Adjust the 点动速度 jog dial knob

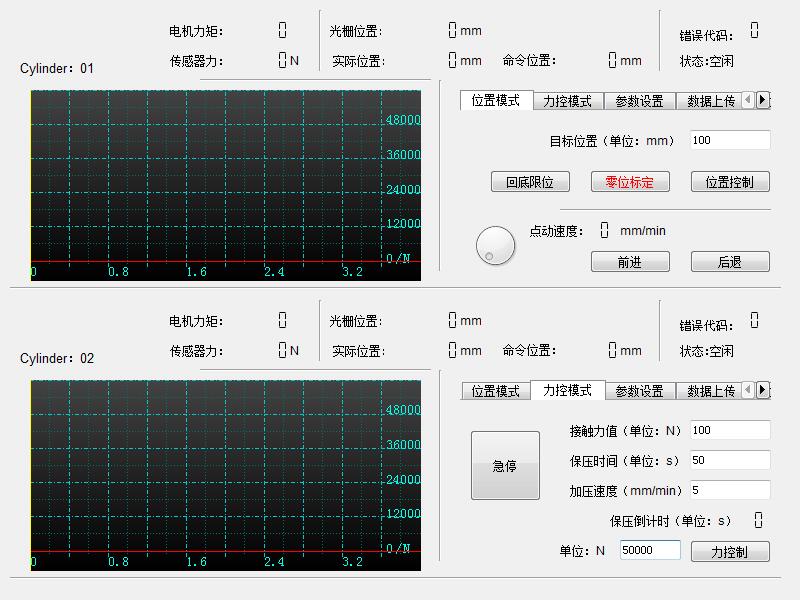[495, 244]
